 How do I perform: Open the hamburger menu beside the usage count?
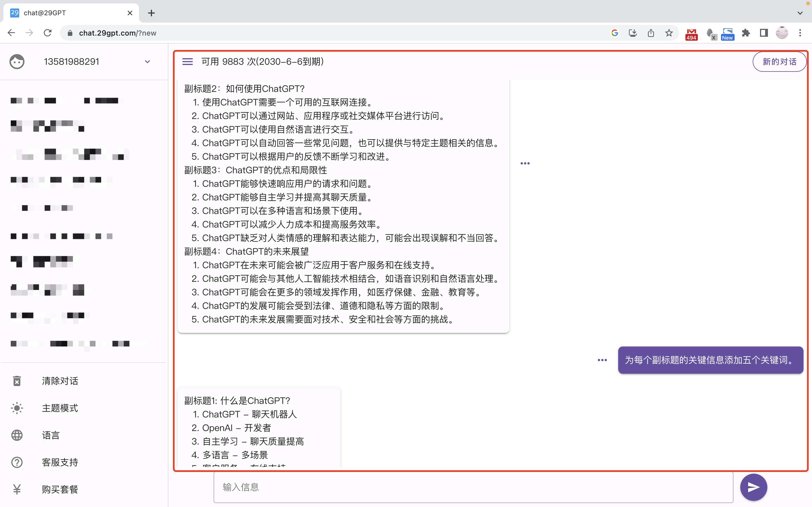tap(187, 62)
